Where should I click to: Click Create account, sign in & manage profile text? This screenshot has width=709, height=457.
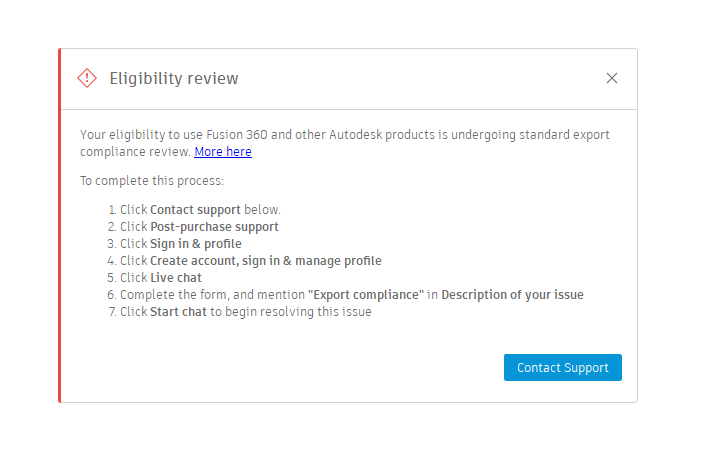(x=265, y=261)
